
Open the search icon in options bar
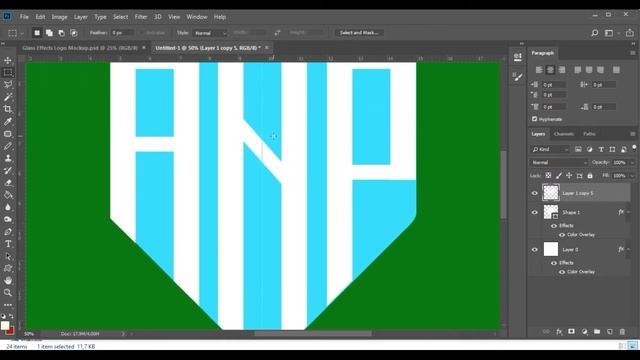tap(595, 33)
